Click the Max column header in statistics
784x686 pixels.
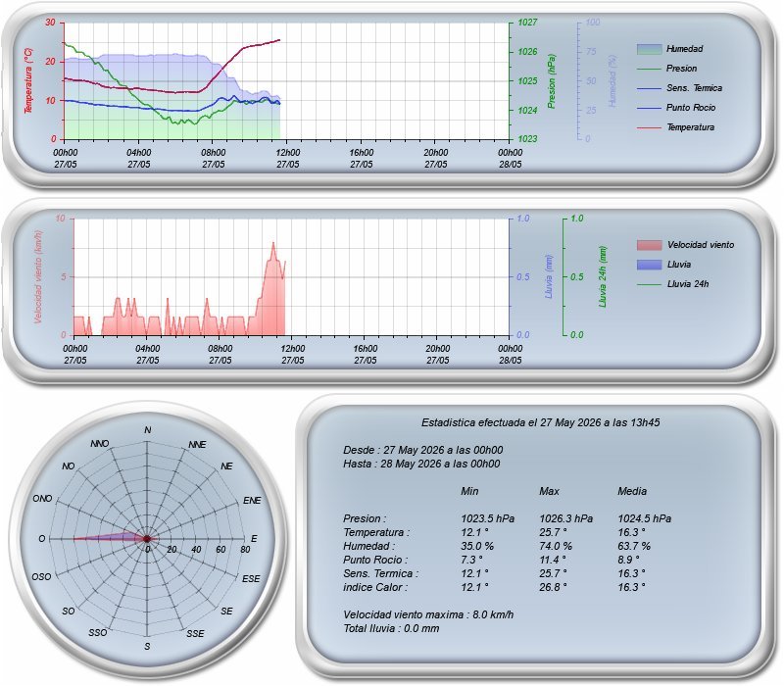549,491
